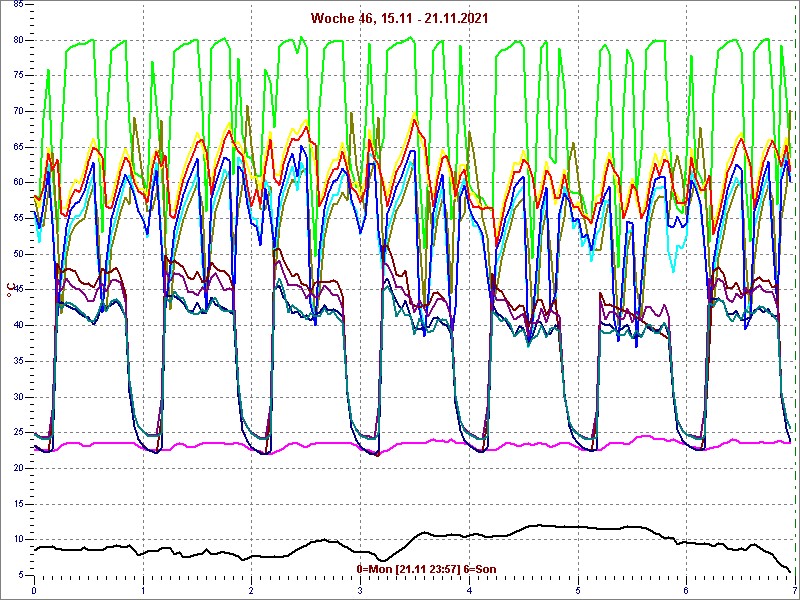Select the y-axis tick label "65"
This screenshot has width=800, height=600.
click(17, 147)
